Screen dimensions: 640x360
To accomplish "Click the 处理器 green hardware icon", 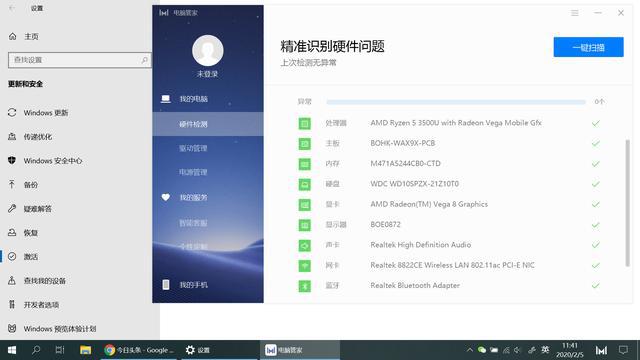I will click(304, 123).
